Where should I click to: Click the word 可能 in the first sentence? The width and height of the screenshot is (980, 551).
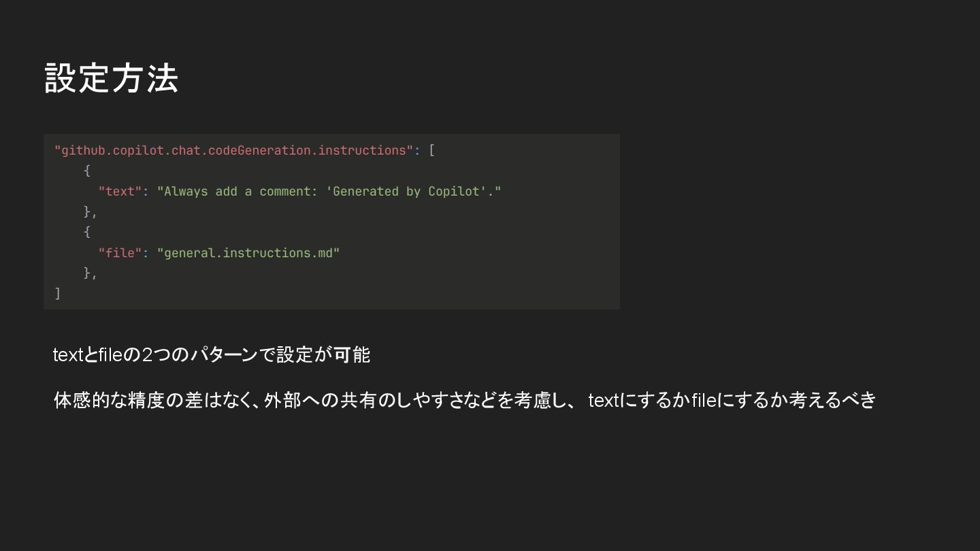(x=352, y=355)
